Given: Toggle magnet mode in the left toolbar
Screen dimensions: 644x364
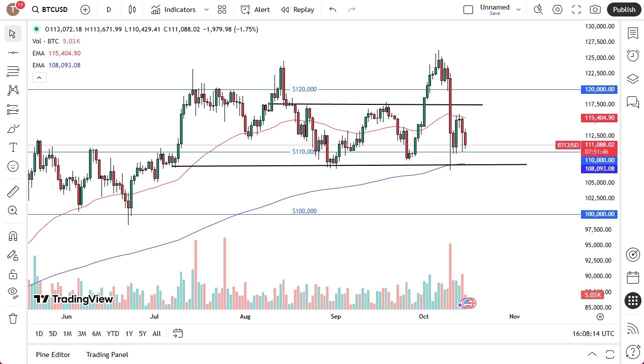Looking at the screenshot, I should coord(13,236).
